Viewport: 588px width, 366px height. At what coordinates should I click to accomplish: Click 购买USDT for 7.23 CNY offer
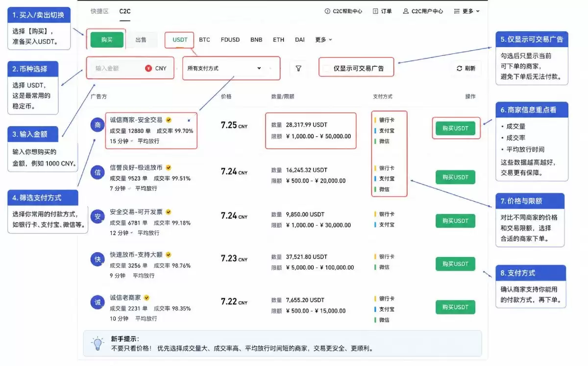455,263
